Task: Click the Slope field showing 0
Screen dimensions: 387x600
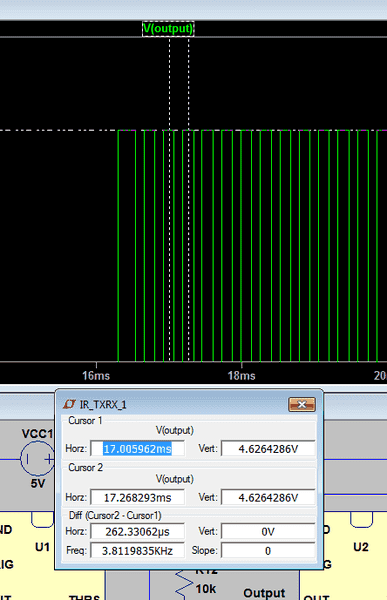Action: 268,551
